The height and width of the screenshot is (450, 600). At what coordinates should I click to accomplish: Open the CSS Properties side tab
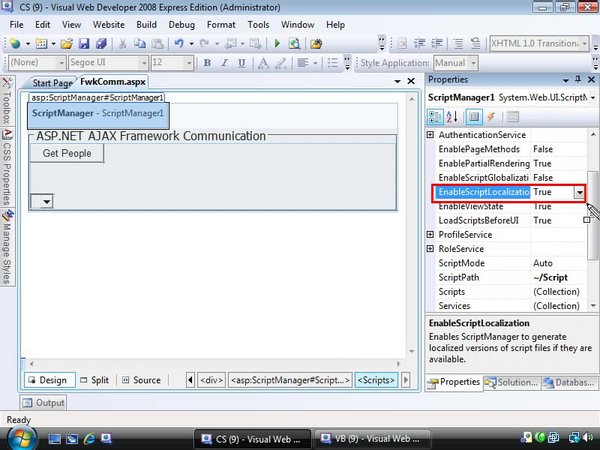(7, 168)
